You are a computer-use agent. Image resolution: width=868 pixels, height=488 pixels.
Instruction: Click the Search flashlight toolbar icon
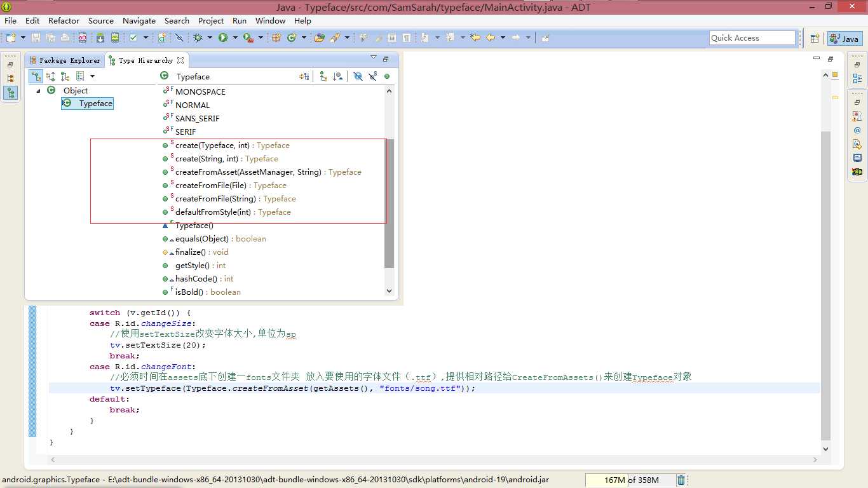pyautogui.click(x=335, y=38)
